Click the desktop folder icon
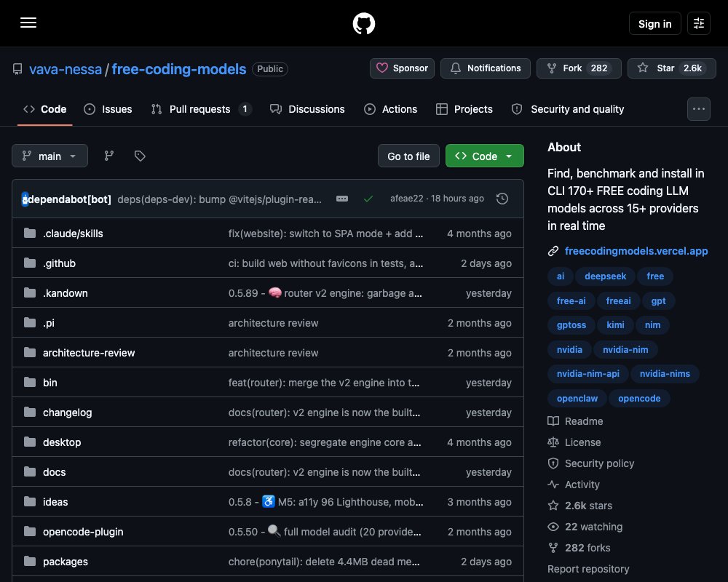 tap(30, 442)
